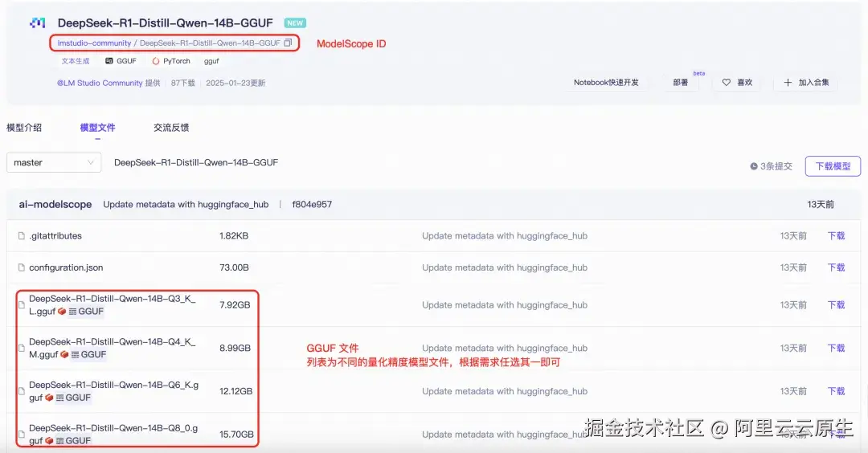Open the 交流反馈 tab

[x=171, y=128]
